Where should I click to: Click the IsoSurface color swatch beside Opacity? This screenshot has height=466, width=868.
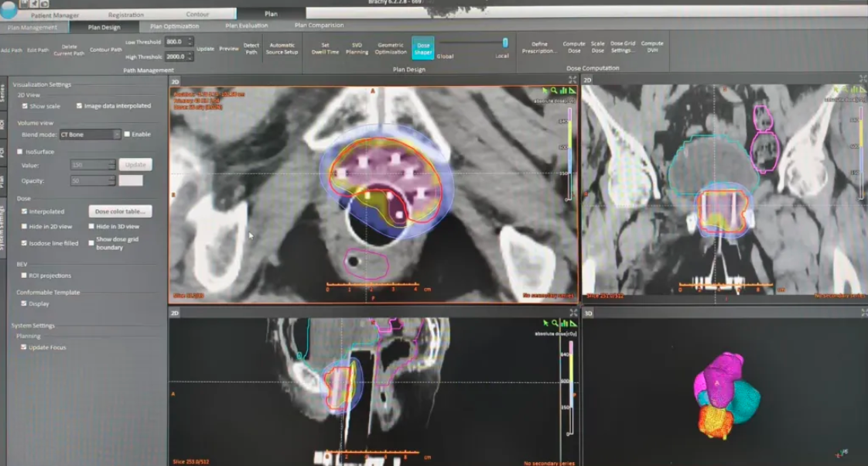click(x=131, y=180)
